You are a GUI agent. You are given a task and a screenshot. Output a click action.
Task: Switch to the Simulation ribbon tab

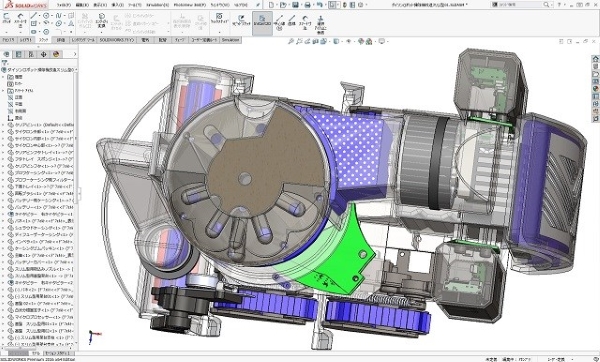pyautogui.click(x=230, y=40)
